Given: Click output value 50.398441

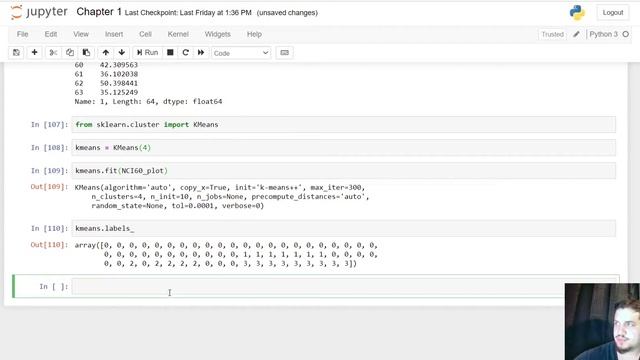Looking at the screenshot, I should tap(119, 83).
